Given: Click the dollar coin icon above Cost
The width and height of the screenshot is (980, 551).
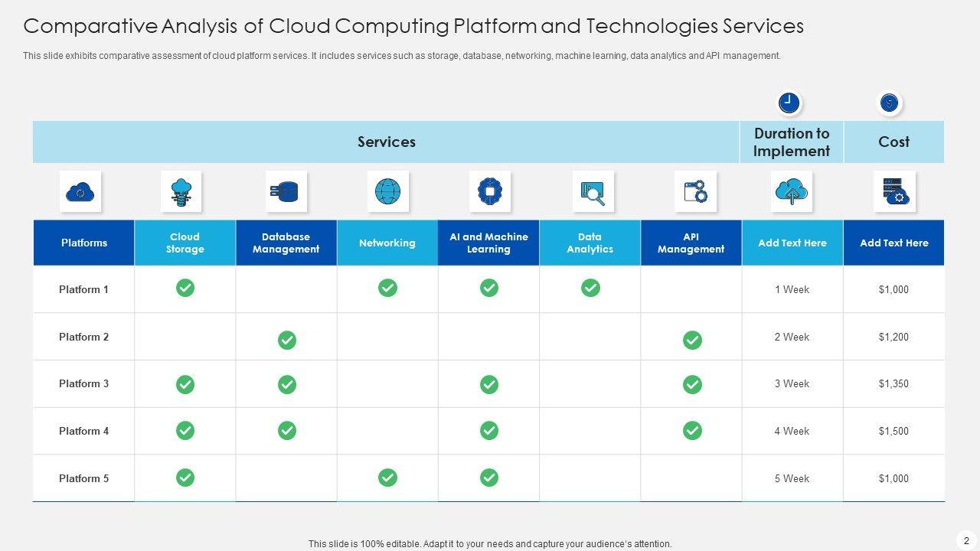Looking at the screenshot, I should click(889, 103).
